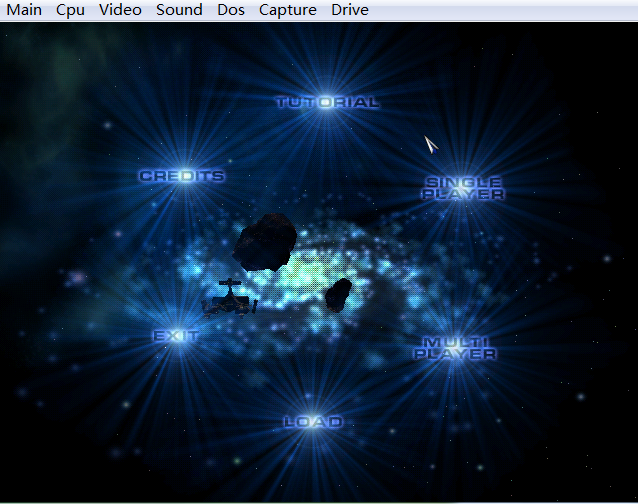This screenshot has width=638, height=504.
Task: Start the Tutorial from game menu
Action: [328, 102]
